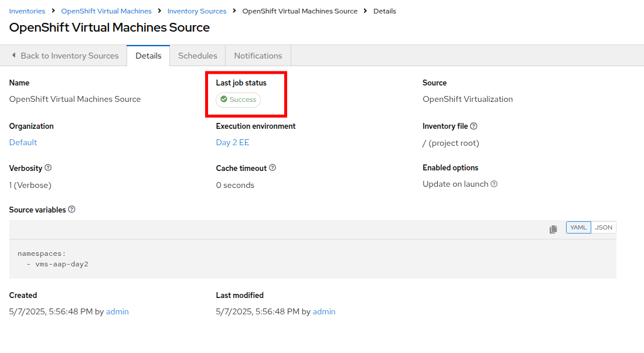Click the Inventory file help icon
644x353 pixels.
click(473, 126)
